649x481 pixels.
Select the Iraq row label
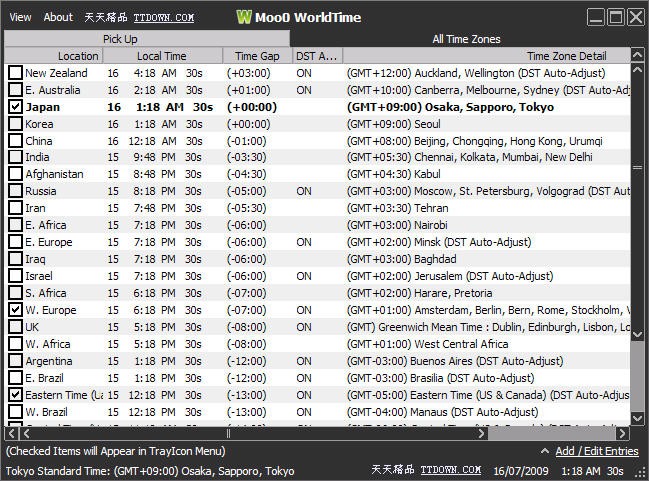tap(35, 259)
